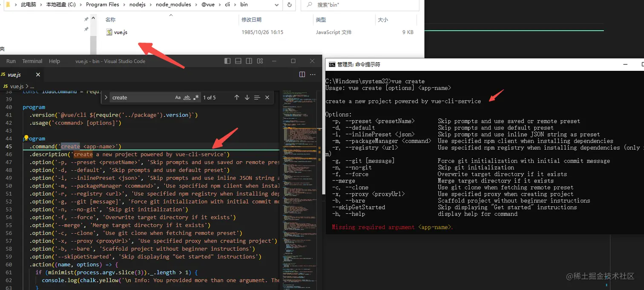Toggle secondary sidebar layout icon in VS Code
The image size is (644, 290).
249,61
